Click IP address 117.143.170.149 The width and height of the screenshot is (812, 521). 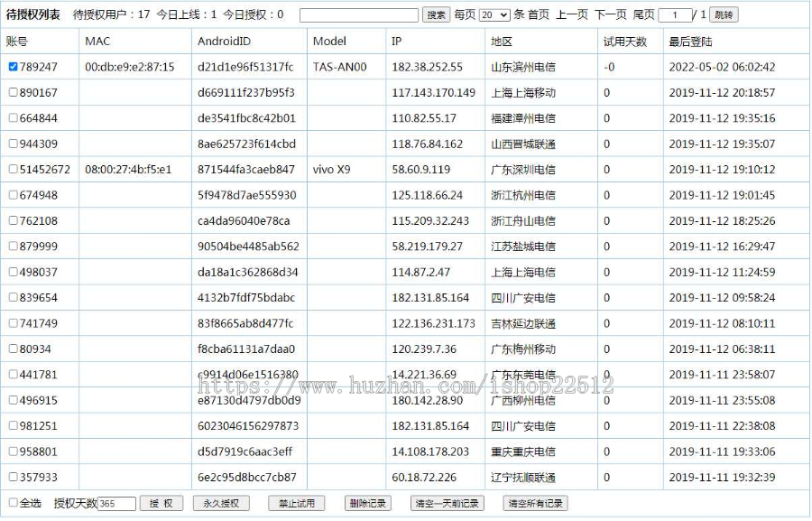433,93
